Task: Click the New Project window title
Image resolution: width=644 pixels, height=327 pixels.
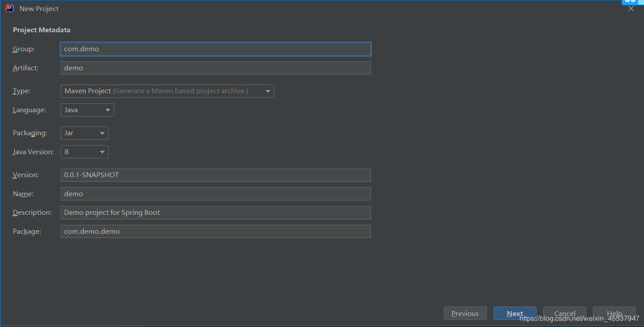Action: 39,9
